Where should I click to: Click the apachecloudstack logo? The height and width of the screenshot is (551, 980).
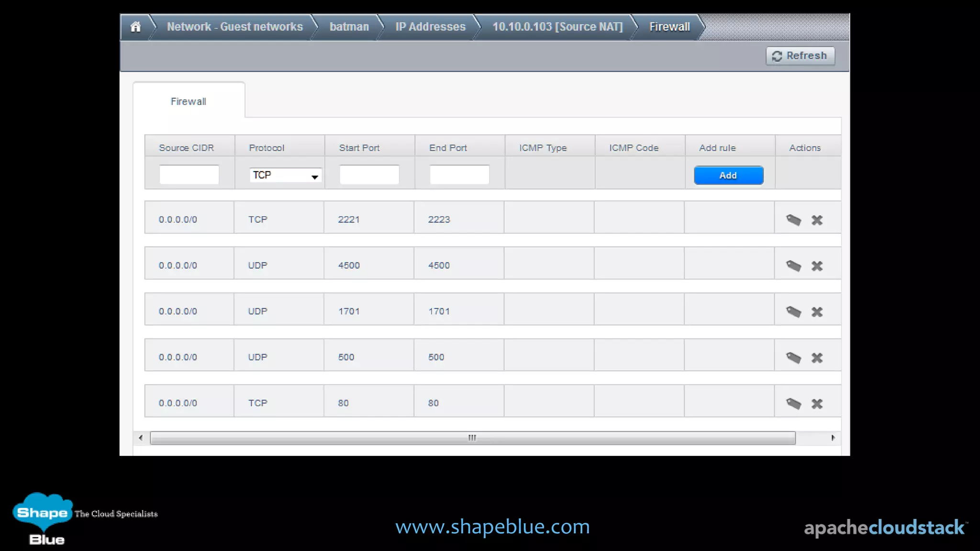pyautogui.click(x=886, y=528)
